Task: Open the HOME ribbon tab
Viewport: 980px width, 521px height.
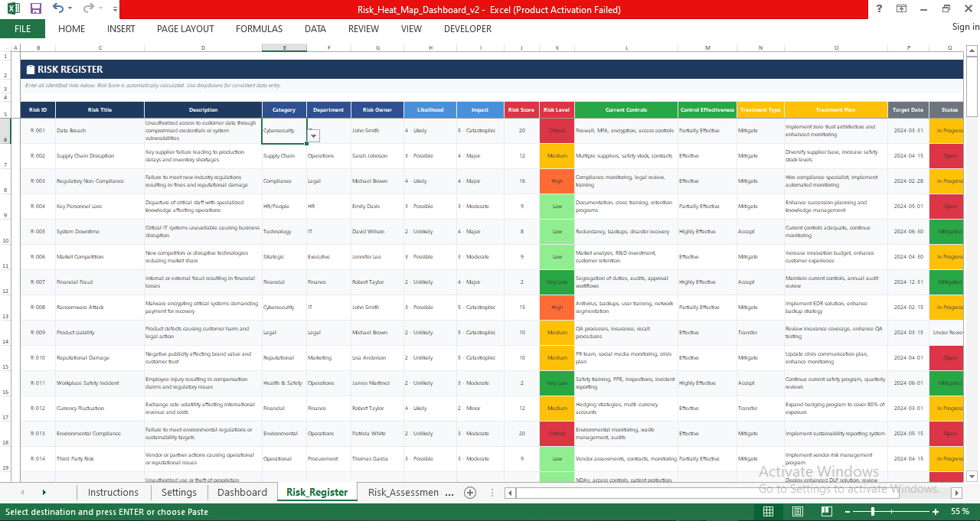Action: (72, 28)
